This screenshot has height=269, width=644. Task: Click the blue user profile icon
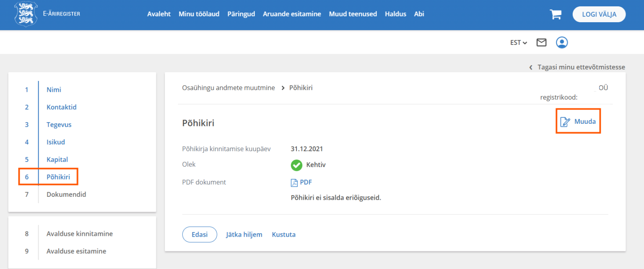562,42
